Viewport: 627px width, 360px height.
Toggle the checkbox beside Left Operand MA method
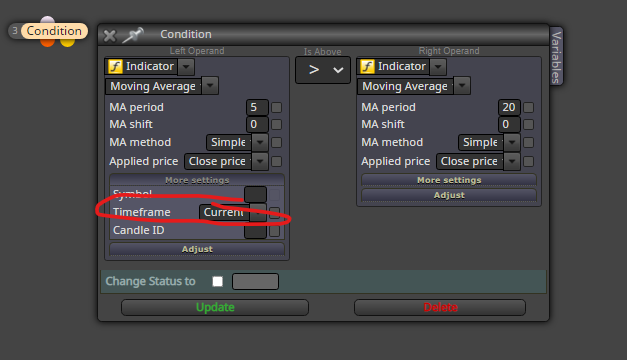(x=276, y=142)
